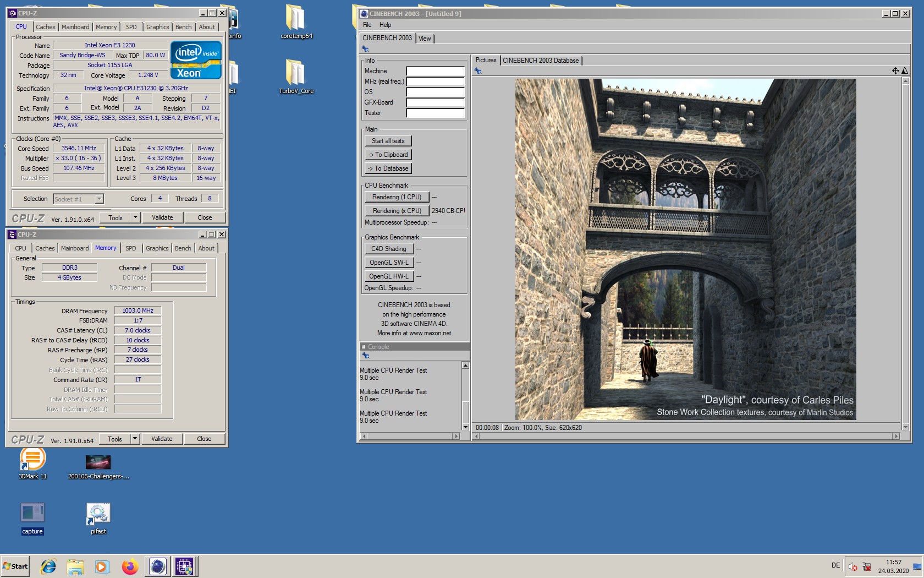This screenshot has width=924, height=578.
Task: Click the Start button
Action: pyautogui.click(x=15, y=566)
